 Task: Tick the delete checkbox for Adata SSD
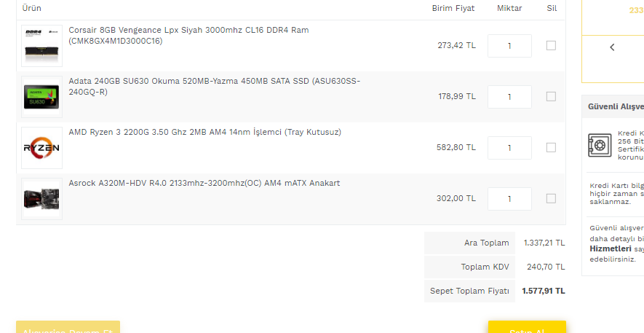[x=551, y=96]
